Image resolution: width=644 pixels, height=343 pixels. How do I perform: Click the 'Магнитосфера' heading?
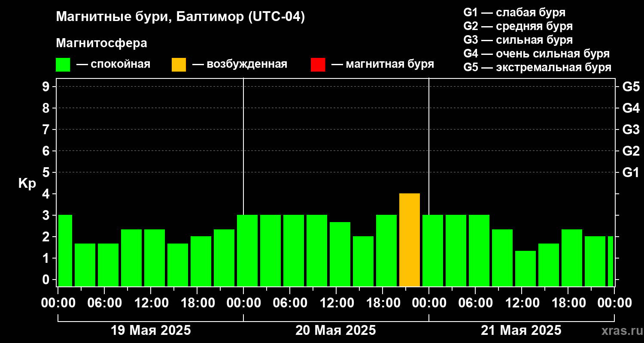(x=101, y=43)
